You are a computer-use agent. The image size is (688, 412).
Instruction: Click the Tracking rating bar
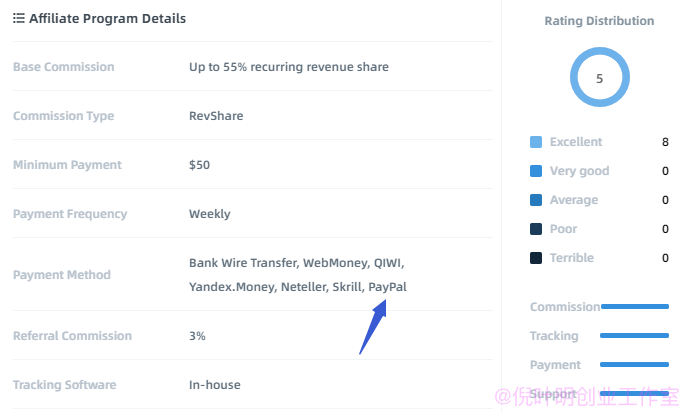634,335
